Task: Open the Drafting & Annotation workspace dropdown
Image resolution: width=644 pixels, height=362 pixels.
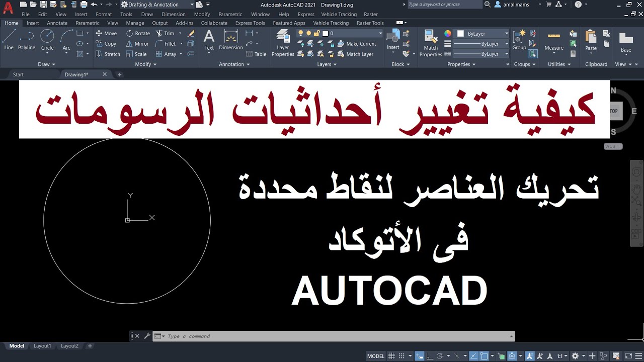Action: coord(157,5)
